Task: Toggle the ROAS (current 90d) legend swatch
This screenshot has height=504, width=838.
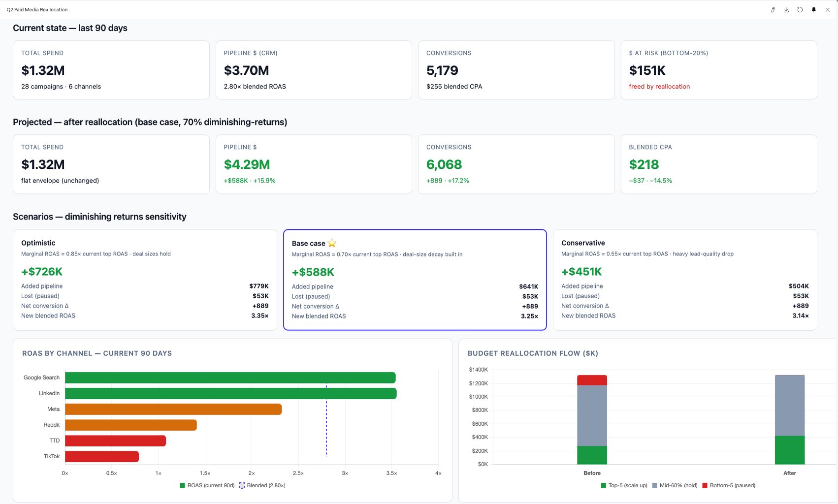Action: pyautogui.click(x=183, y=485)
